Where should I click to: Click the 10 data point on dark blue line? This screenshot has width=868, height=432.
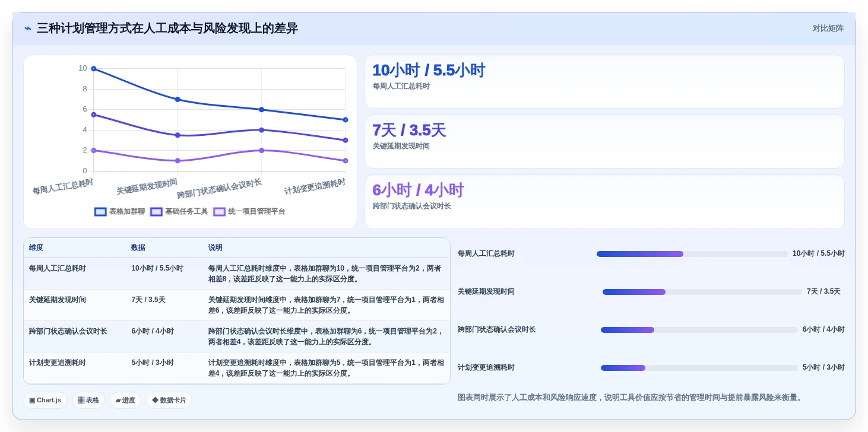pos(94,69)
